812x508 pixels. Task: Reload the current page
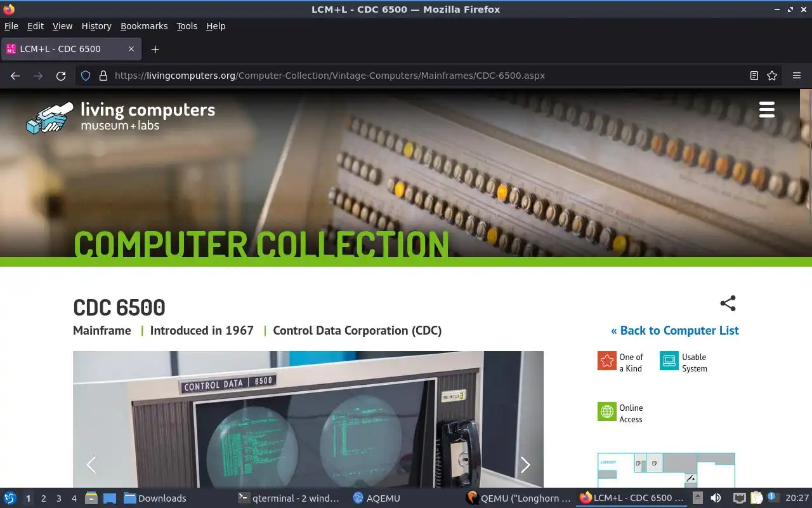pos(61,76)
